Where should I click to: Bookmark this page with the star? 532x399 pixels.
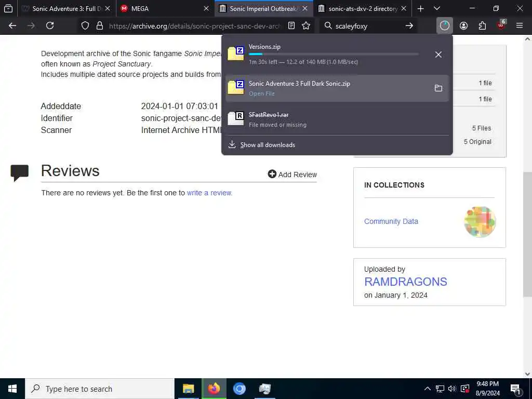pyautogui.click(x=306, y=26)
